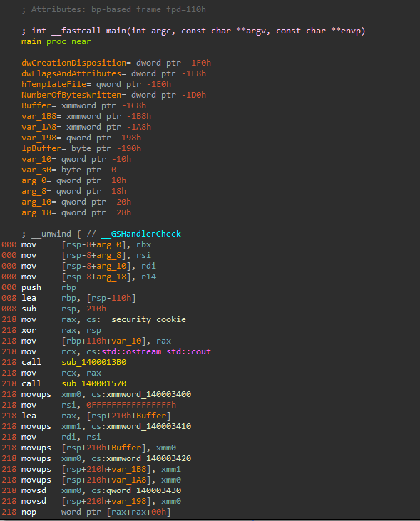This screenshot has height=521, width=420.
Task: Select mov [rsp-8+arg_18], r14 line
Action: [89, 277]
